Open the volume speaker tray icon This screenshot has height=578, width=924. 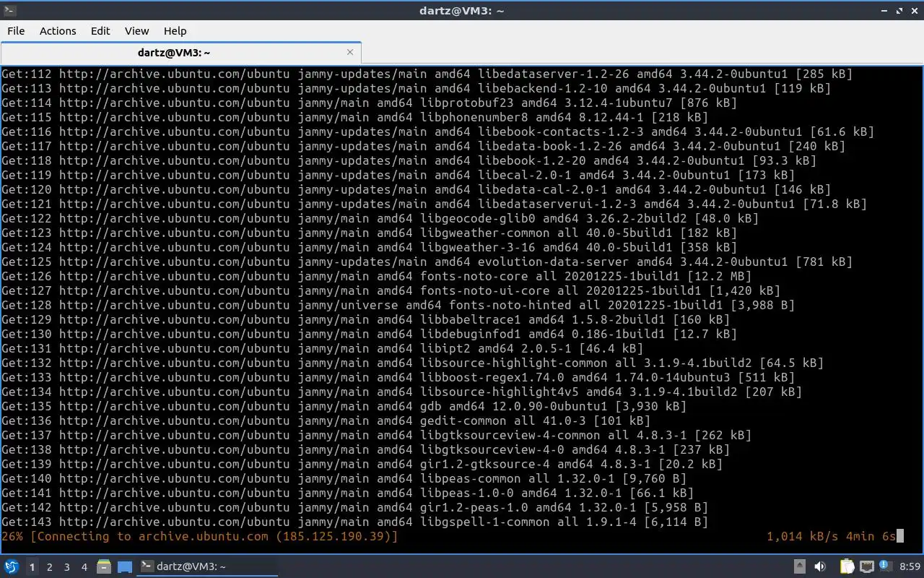tap(820, 566)
